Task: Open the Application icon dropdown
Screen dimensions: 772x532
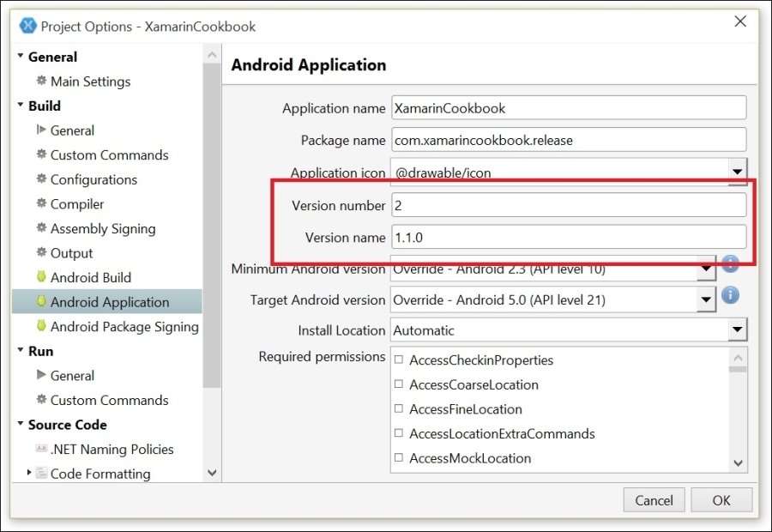Action: tap(736, 172)
